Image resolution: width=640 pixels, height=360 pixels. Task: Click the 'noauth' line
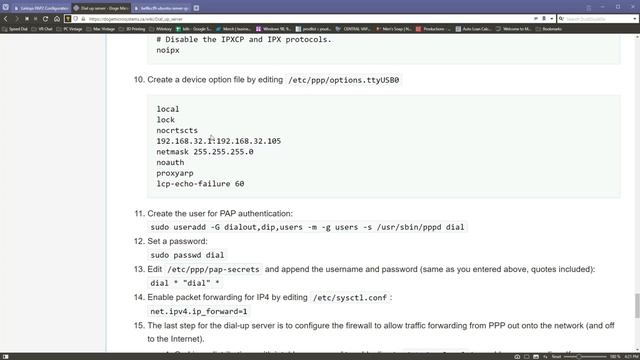pyautogui.click(x=170, y=162)
